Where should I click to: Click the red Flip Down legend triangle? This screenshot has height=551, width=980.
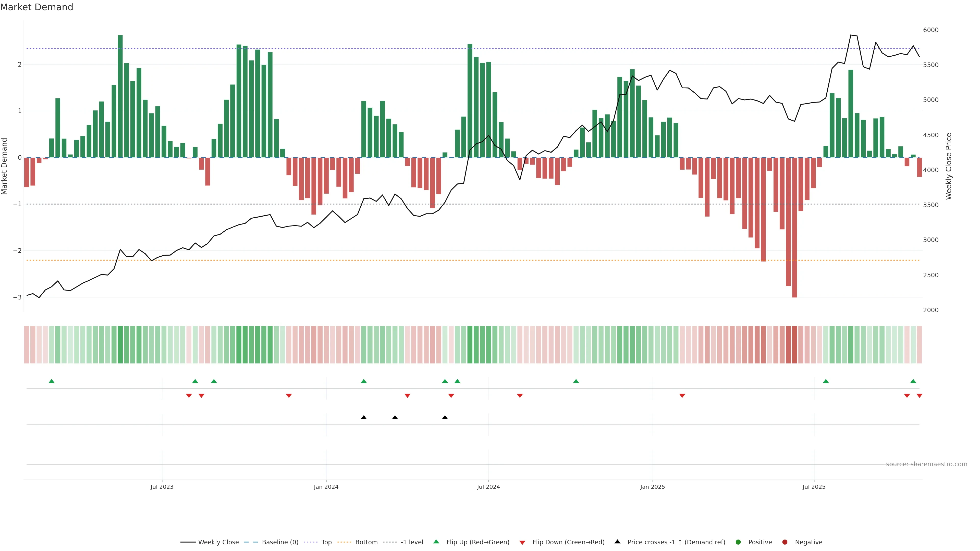(522, 542)
